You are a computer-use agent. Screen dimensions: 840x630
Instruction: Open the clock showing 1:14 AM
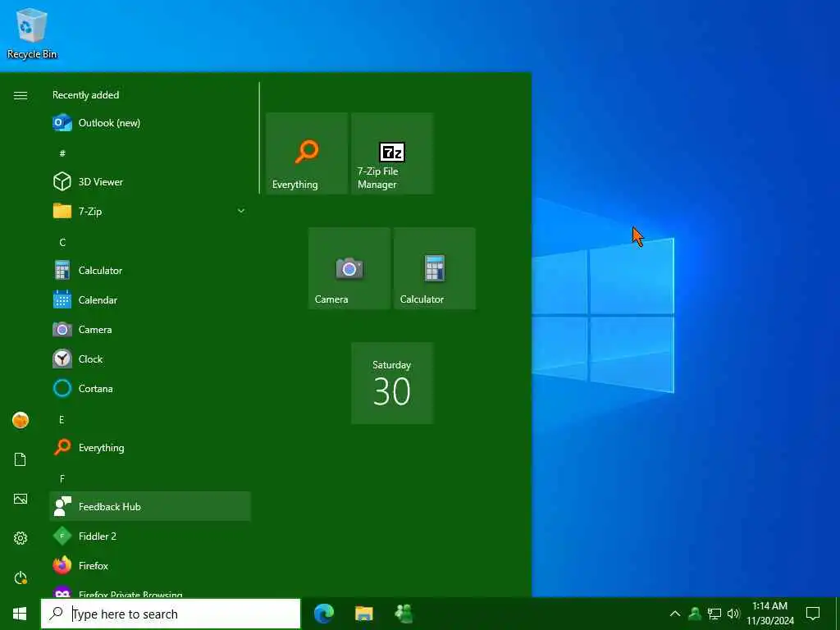point(770,614)
